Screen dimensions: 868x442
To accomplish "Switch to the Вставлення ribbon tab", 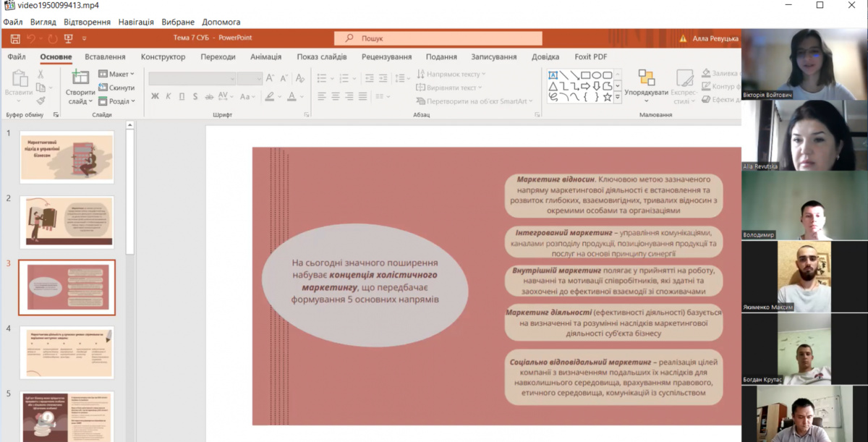I will pyautogui.click(x=105, y=57).
